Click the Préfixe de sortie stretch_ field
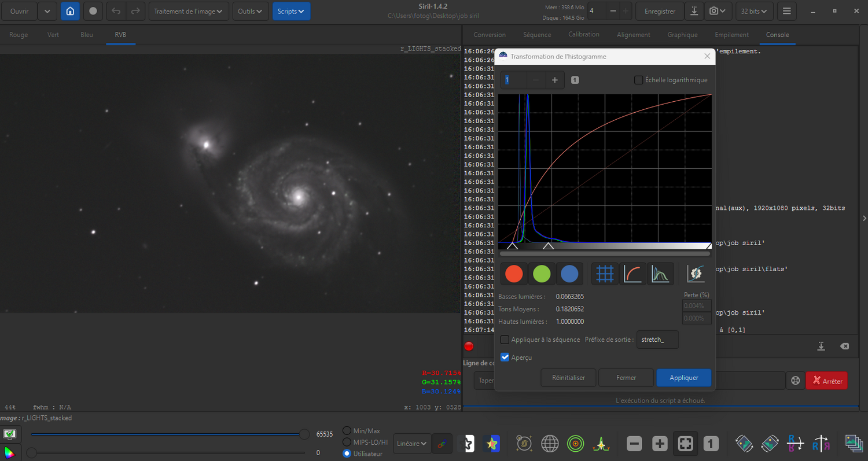This screenshot has height=461, width=868. 657,340
